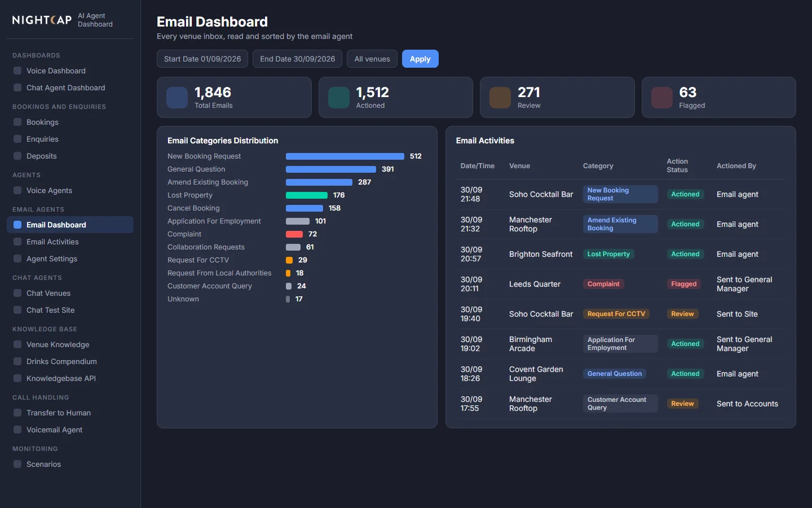This screenshot has width=812, height=508.
Task: Click the icon beside Knowledgebase API
Action: (x=17, y=378)
